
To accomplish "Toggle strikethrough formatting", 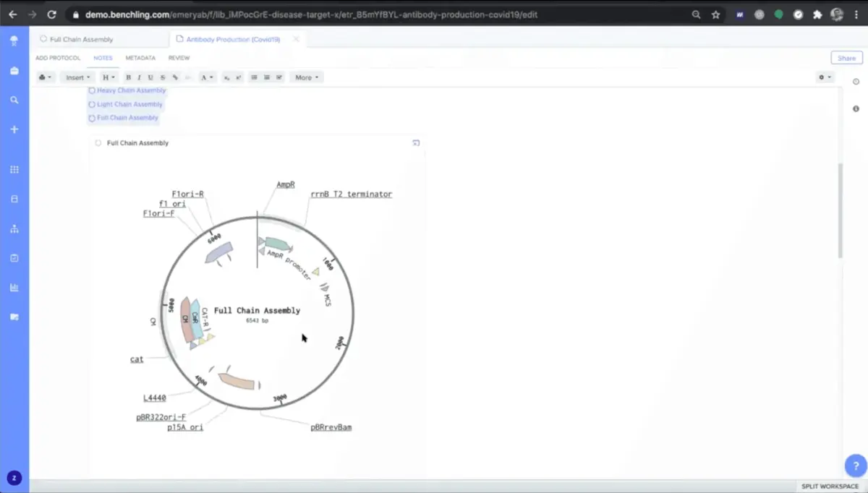I will point(163,77).
